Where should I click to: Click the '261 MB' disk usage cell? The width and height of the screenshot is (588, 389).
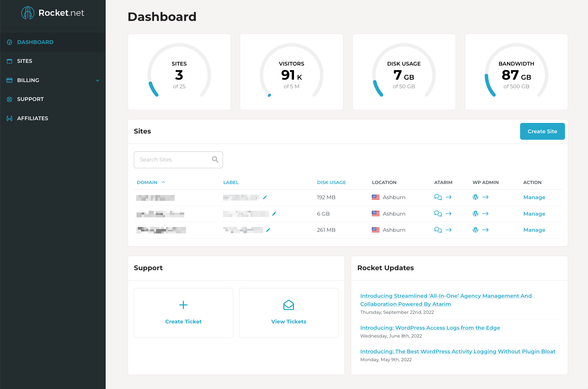[x=326, y=230]
